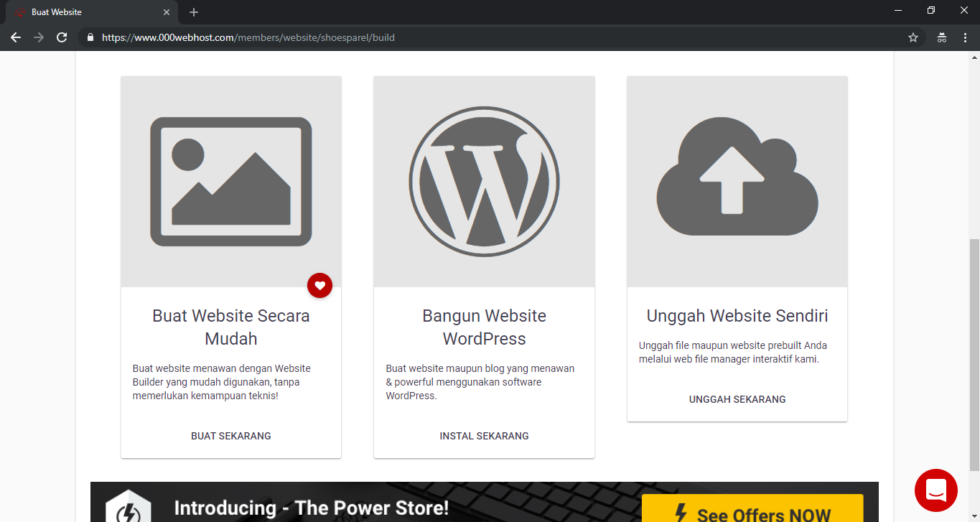
Task: Click the cloud upload icon
Action: tap(737, 177)
